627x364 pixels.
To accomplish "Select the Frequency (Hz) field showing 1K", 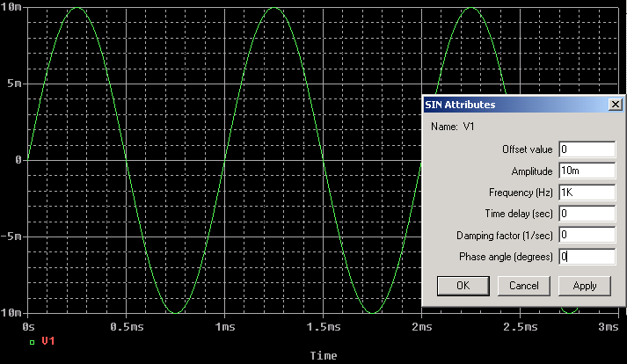I will tap(587, 193).
